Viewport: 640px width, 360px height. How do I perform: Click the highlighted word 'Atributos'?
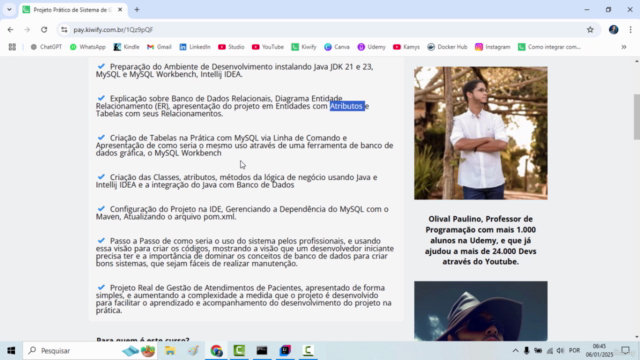[x=347, y=106]
